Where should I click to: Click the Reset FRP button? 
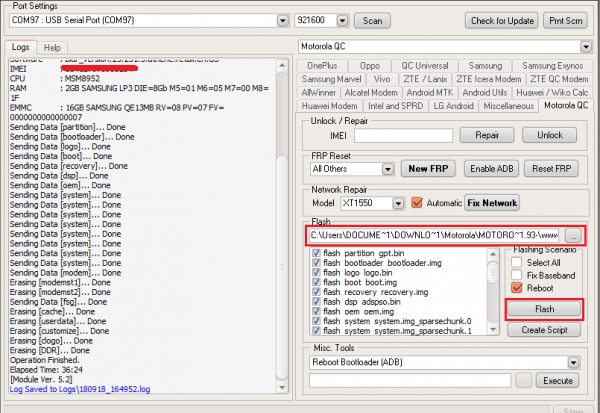coord(551,169)
